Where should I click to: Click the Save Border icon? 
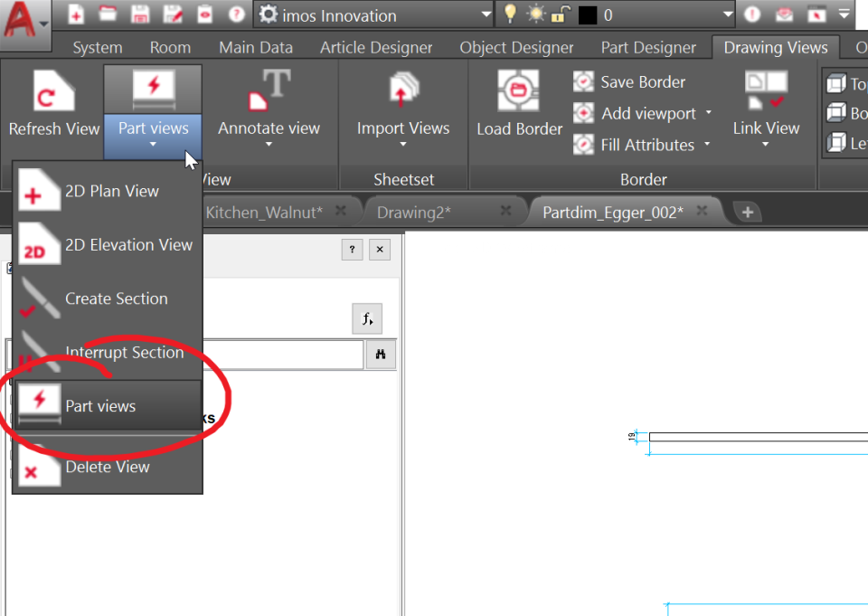point(583,81)
